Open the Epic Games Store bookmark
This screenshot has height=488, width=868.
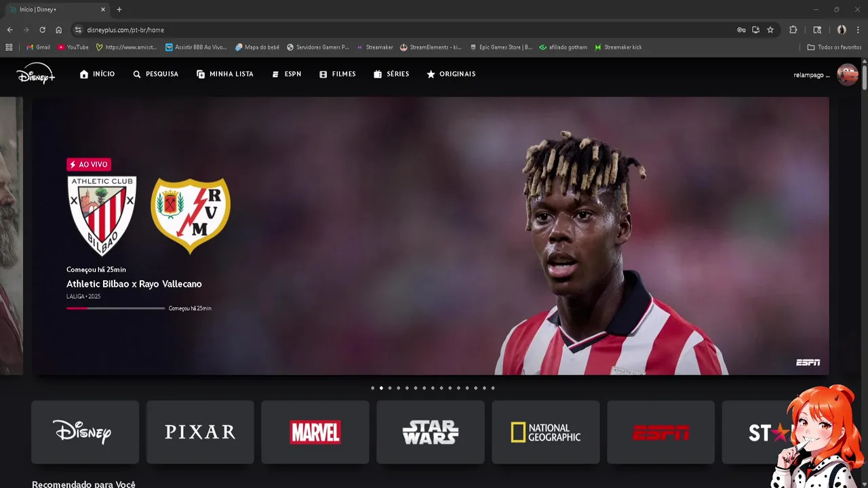click(501, 47)
